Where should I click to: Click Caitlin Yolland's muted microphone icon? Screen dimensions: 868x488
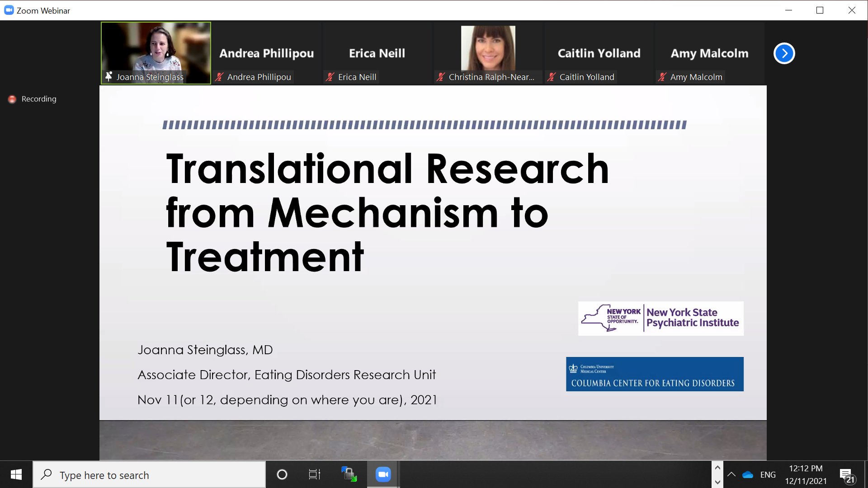tap(552, 77)
